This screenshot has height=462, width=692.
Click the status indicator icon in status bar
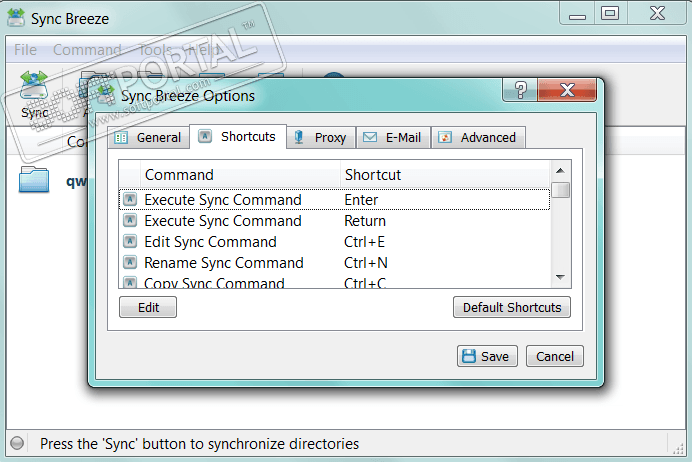point(17,444)
